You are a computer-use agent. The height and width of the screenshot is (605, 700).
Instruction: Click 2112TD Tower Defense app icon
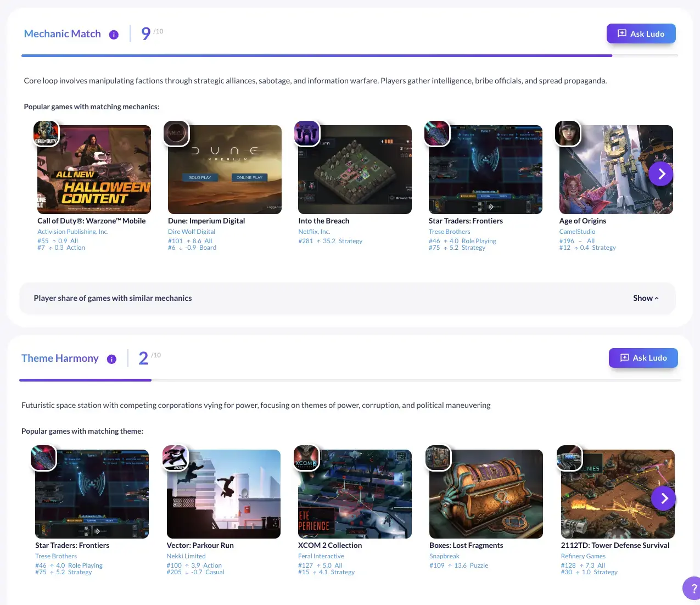569,458
